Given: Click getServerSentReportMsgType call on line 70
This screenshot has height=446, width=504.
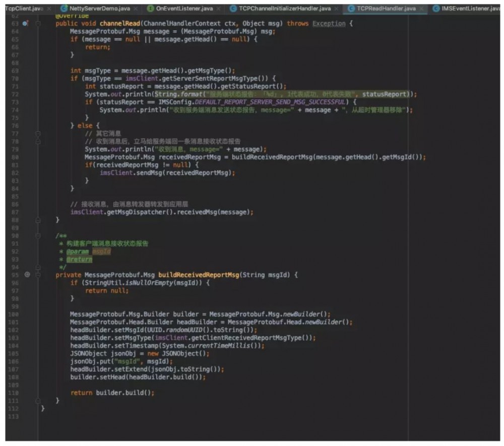Looking at the screenshot, I should coord(215,79).
